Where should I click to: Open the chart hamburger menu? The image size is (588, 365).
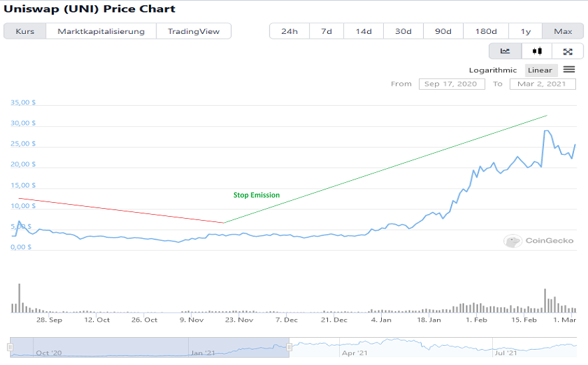point(569,69)
